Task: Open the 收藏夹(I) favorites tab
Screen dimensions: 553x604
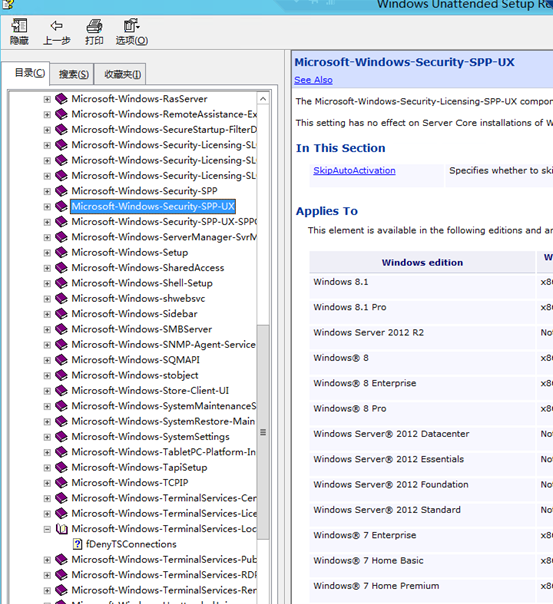Action: pyautogui.click(x=122, y=74)
